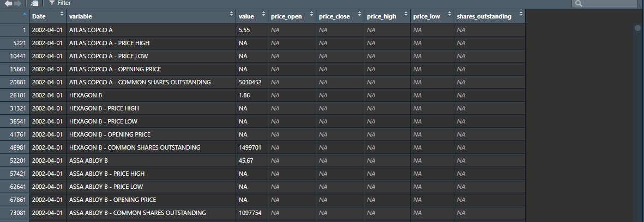Viewport: 644px width, 222px height.
Task: Click the 'HEXAGON B - PRICE HIGH' cell
Action: point(151,108)
